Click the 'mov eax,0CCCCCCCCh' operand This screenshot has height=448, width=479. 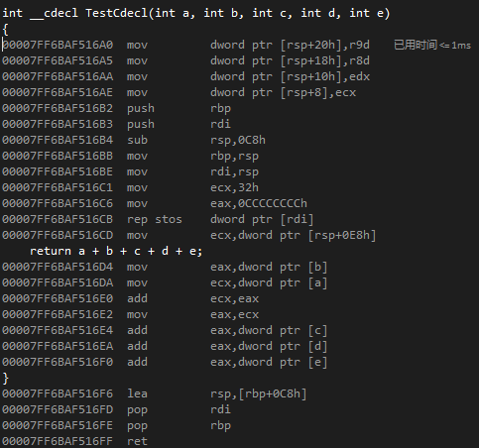coord(259,203)
